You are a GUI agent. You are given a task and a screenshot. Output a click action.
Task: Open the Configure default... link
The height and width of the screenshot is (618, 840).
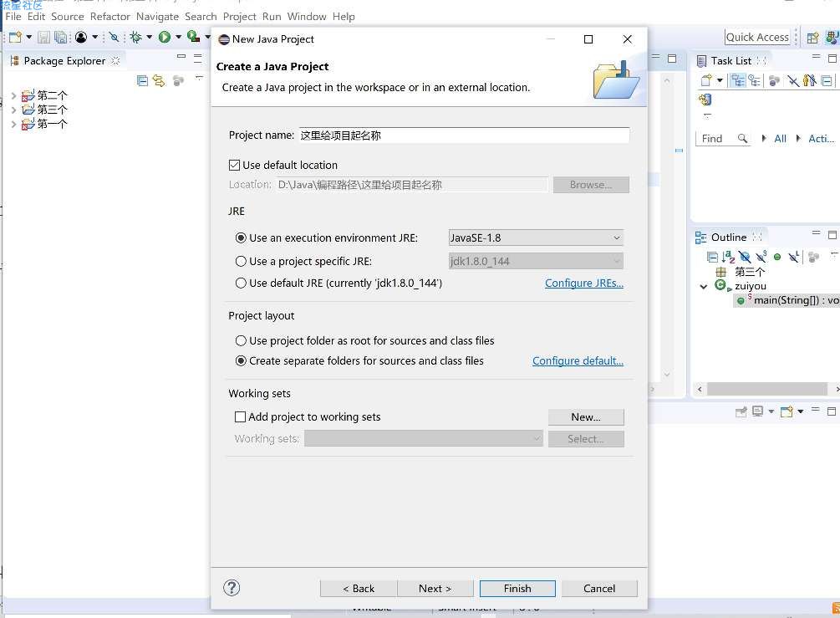coord(578,360)
